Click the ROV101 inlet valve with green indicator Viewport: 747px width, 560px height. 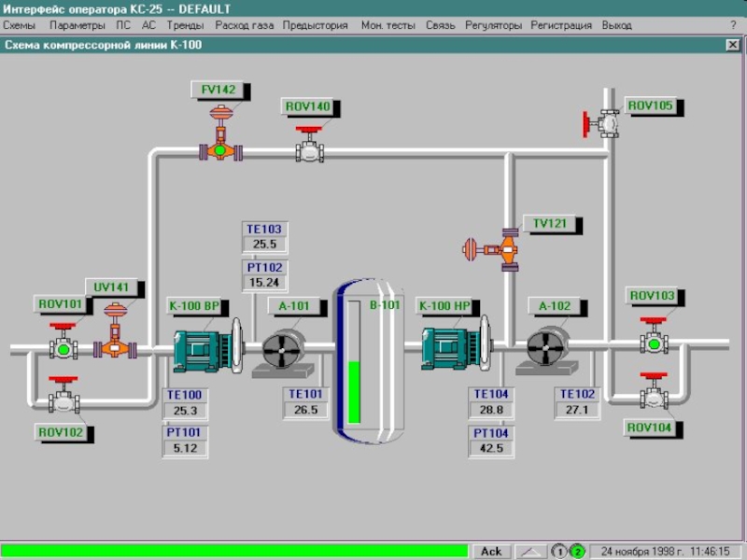63,348
